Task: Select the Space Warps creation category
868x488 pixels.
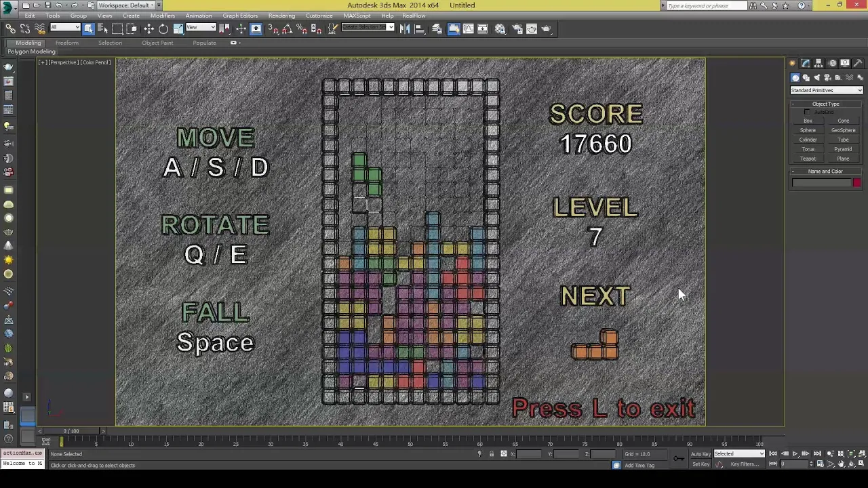Action: click(849, 78)
